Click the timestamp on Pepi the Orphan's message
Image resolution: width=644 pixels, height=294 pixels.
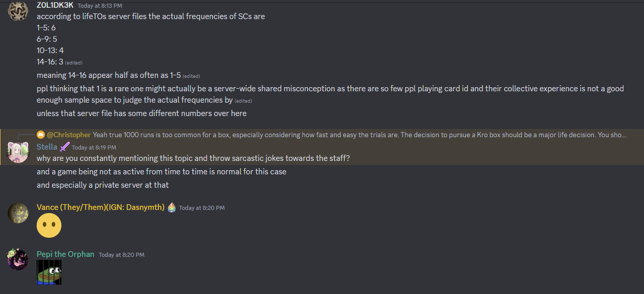click(x=121, y=255)
